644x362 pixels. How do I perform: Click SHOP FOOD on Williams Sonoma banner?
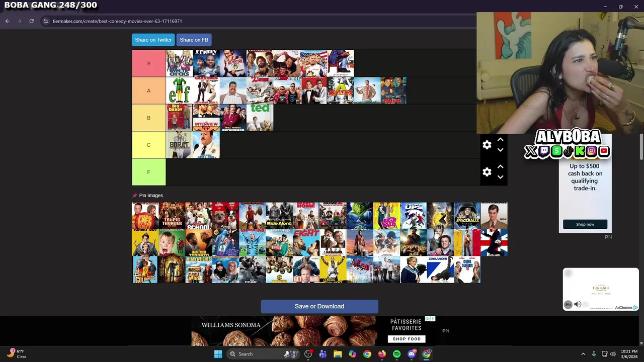click(x=407, y=339)
